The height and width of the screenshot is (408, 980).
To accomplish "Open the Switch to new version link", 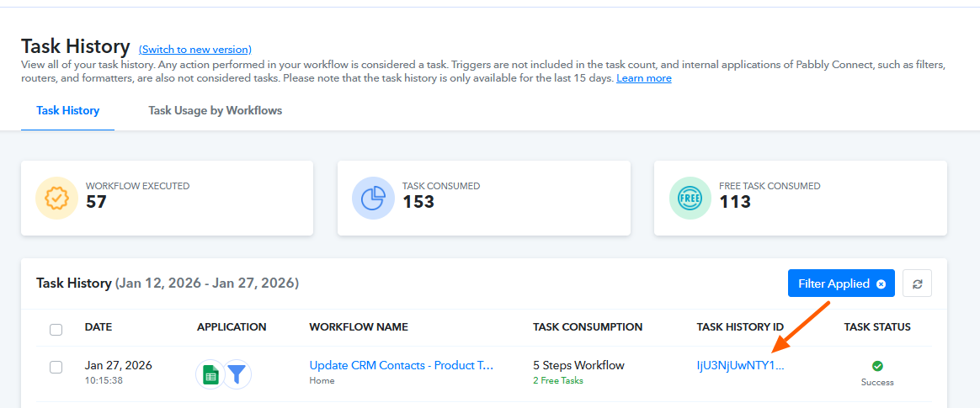I will pos(194,50).
